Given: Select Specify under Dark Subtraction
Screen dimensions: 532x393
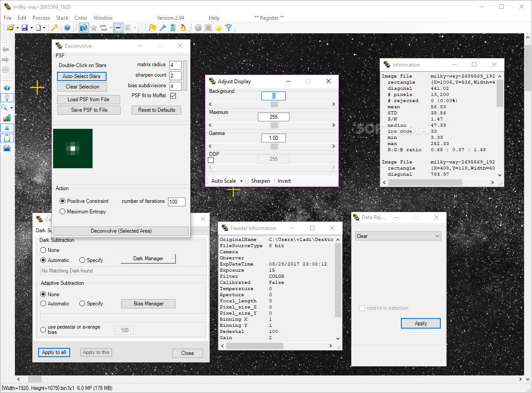Looking at the screenshot, I should coord(82,260).
